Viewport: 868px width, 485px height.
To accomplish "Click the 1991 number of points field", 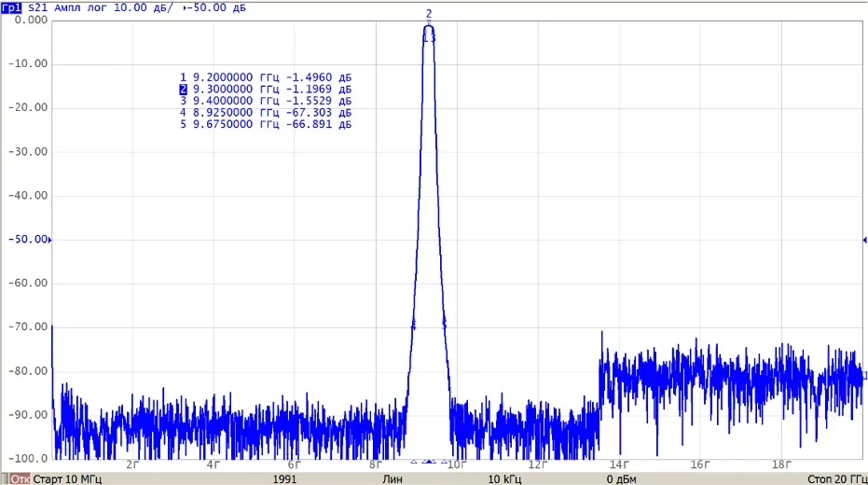I will coord(284,478).
